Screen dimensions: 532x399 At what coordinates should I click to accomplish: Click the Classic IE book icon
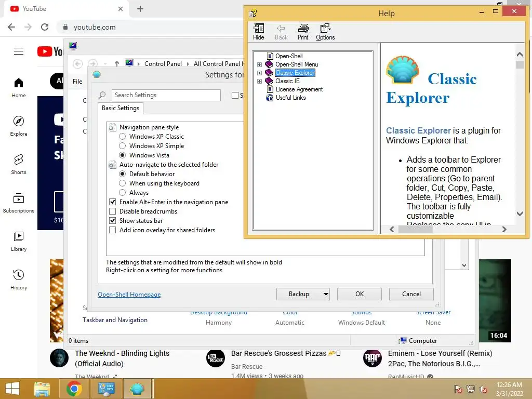point(270,81)
